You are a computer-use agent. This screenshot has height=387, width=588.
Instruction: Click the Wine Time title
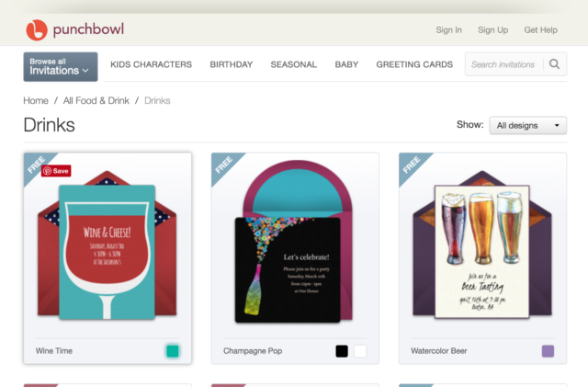54,351
